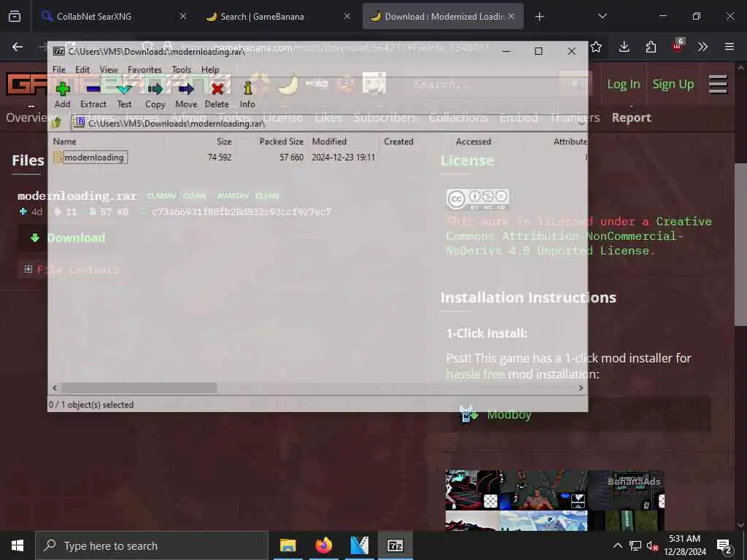
Task: Open a new browser tab
Action: (x=539, y=17)
